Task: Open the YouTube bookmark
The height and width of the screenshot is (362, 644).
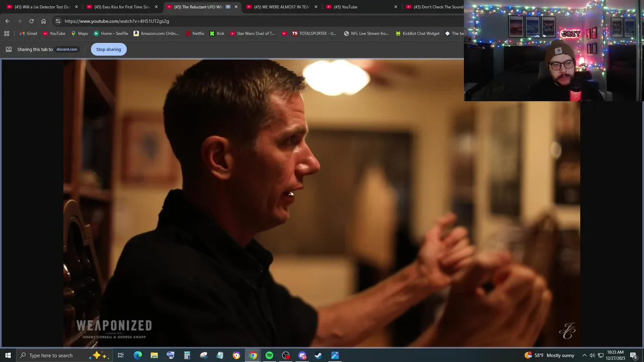Action: (54, 34)
